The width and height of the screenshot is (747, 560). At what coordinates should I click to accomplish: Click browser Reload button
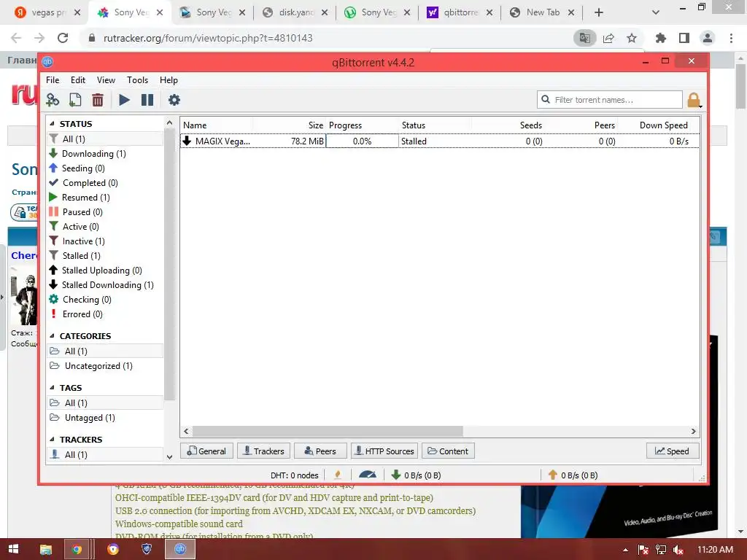coord(63,38)
